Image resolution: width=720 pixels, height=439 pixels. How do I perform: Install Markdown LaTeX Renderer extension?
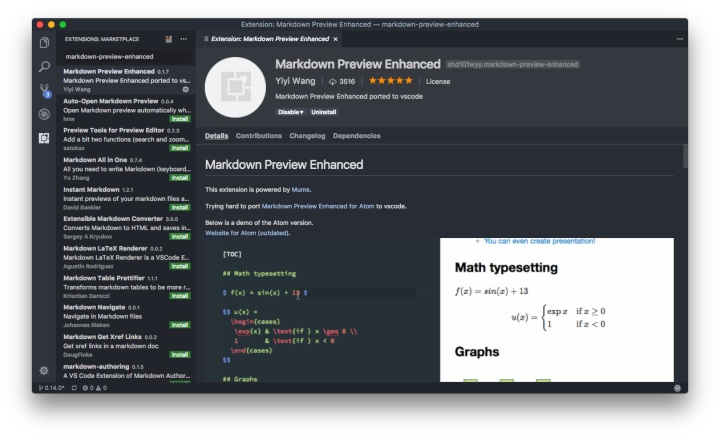[180, 266]
